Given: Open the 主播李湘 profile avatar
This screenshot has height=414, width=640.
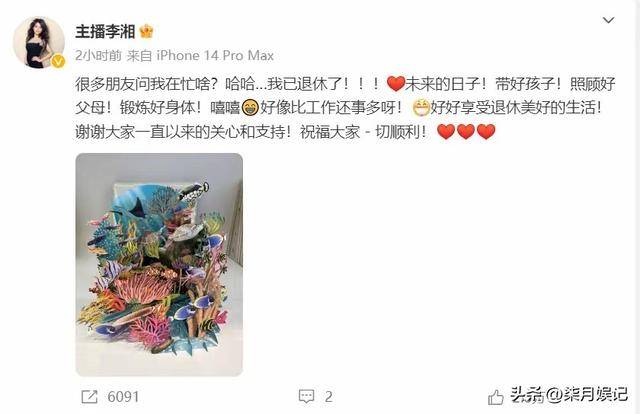Looking at the screenshot, I should click(39, 42).
